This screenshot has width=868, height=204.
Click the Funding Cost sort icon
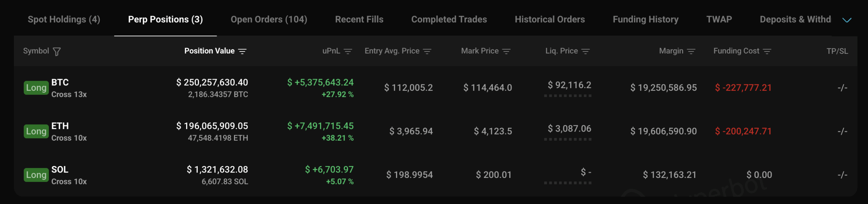click(767, 52)
